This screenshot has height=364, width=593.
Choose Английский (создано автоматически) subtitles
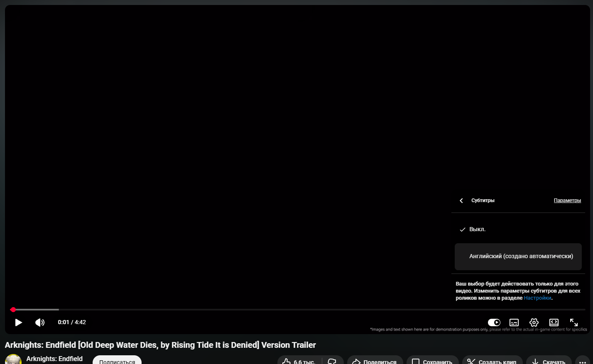pos(518,257)
